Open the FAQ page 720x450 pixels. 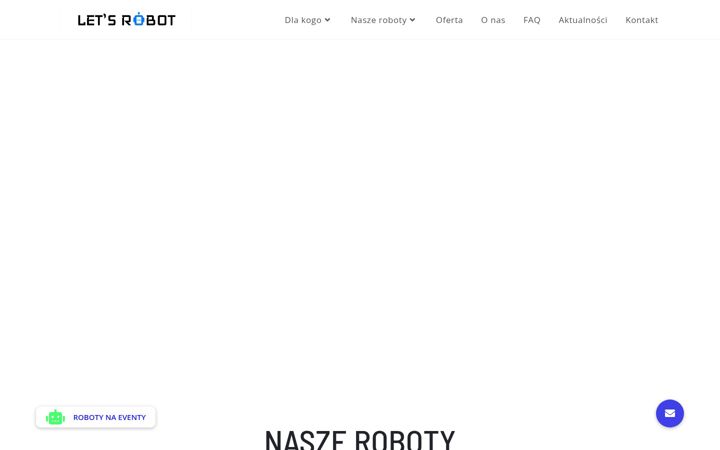tap(532, 20)
